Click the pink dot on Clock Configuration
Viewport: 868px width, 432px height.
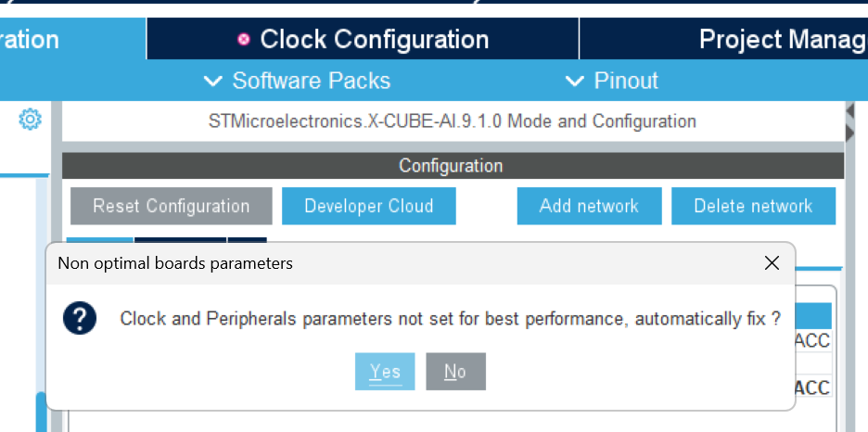click(244, 40)
